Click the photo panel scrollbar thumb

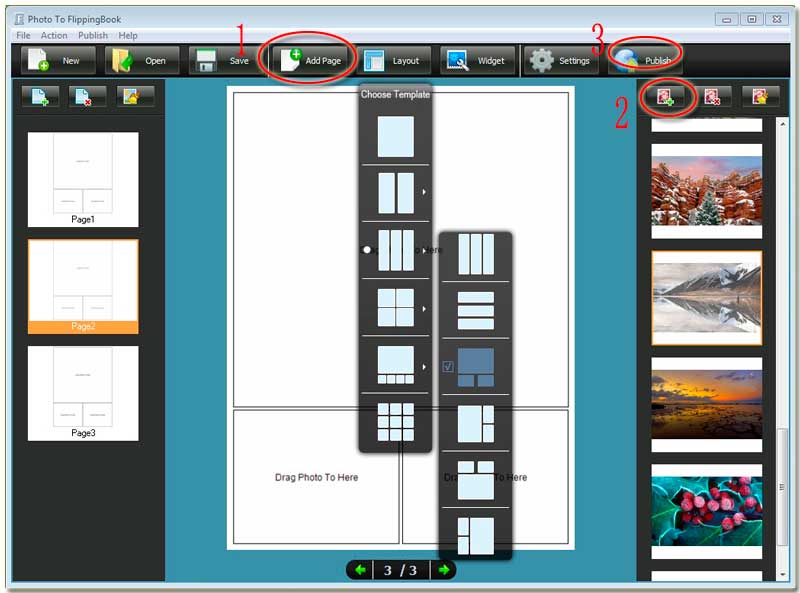pyautogui.click(x=783, y=487)
